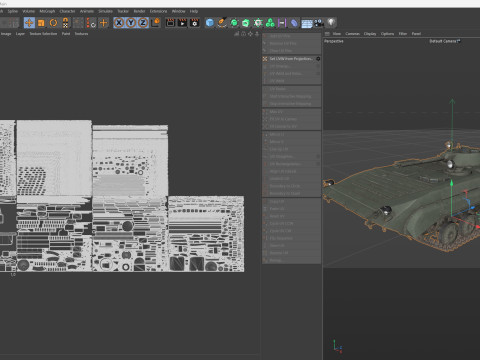Open viewport View menu
480x360 pixels.
coord(337,34)
